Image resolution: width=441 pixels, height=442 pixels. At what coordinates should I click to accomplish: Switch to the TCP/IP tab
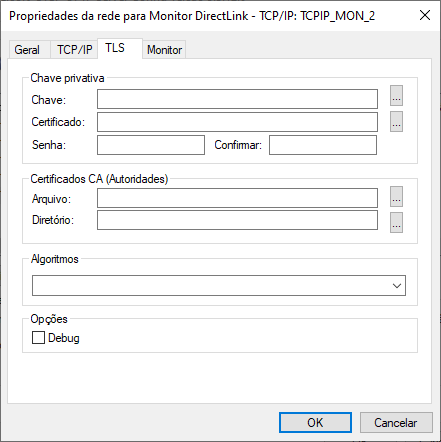click(74, 50)
